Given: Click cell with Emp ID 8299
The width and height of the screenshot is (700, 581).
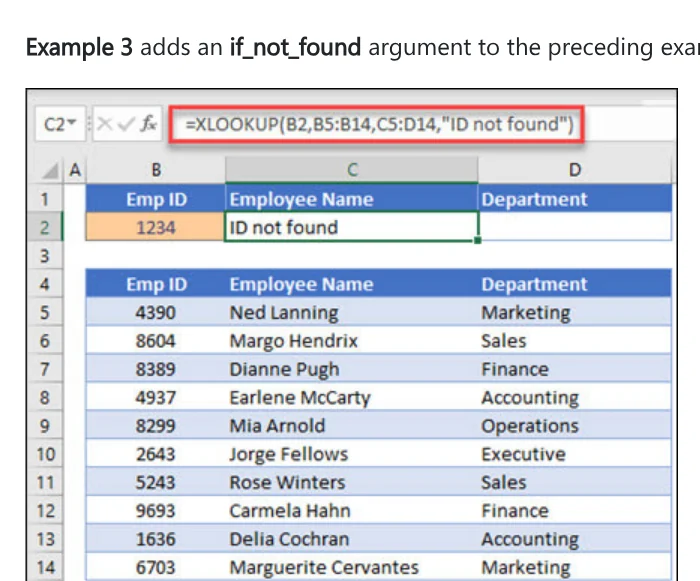Looking at the screenshot, I should (x=155, y=426).
